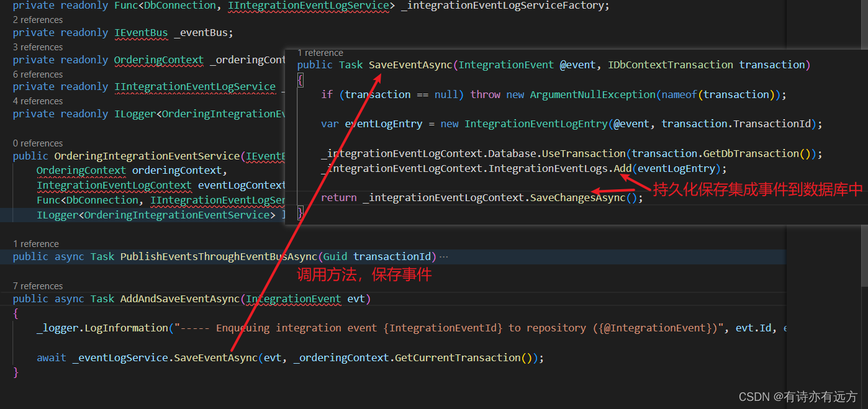The height and width of the screenshot is (409, 868).
Task: Expand the collapsed PublishEventsThroughEventBusAsync method body ellipsis
Action: pos(443,256)
